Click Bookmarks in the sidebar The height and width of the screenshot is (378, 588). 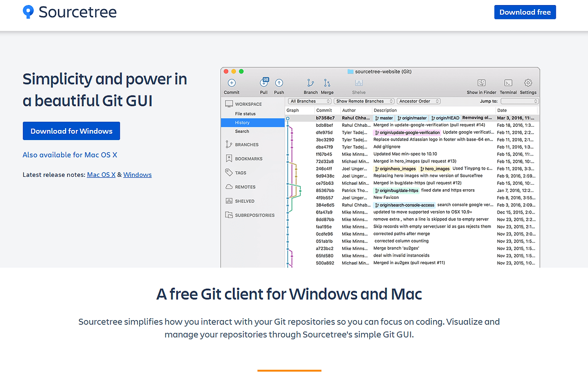pyautogui.click(x=249, y=158)
